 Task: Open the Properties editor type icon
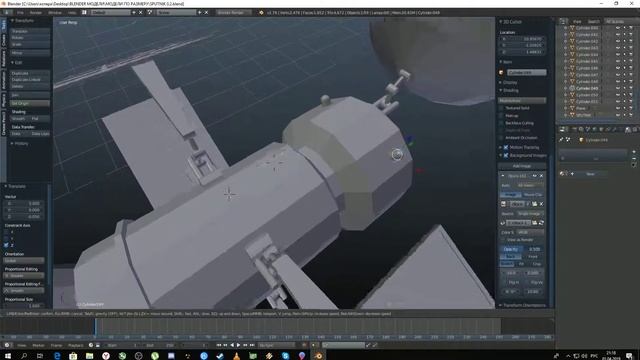563,129
